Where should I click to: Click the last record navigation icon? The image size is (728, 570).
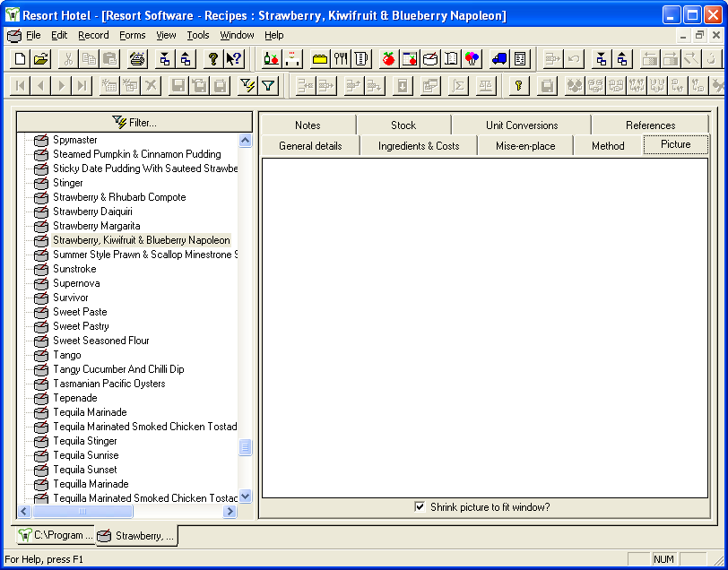tap(82, 86)
